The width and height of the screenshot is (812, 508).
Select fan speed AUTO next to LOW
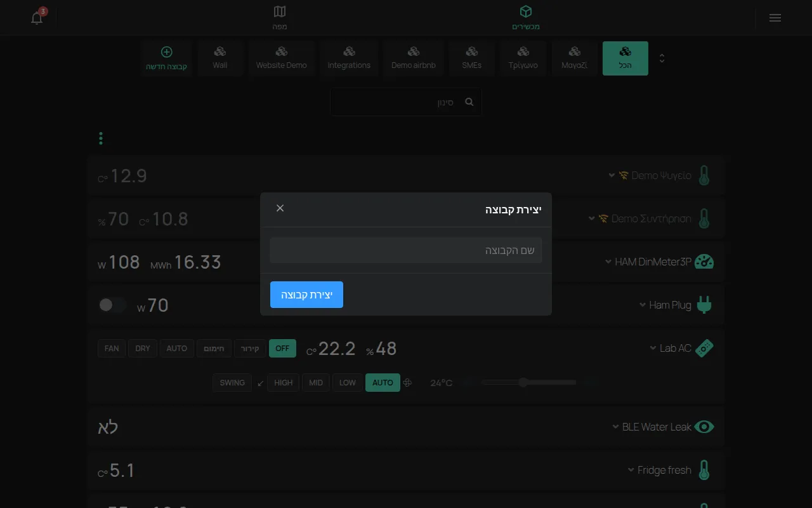[x=383, y=382]
